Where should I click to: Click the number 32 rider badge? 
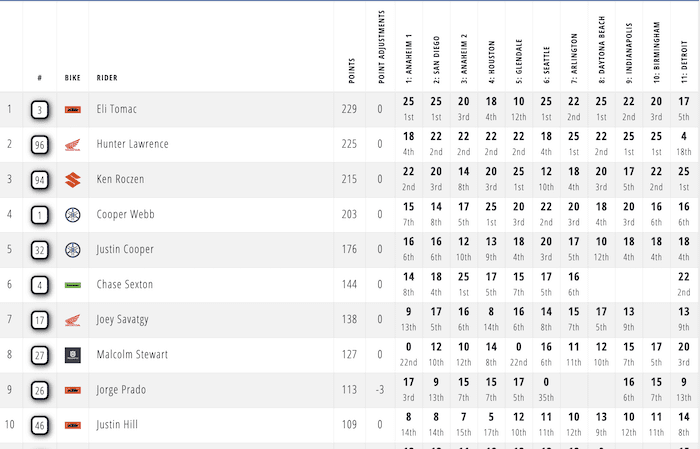pyautogui.click(x=40, y=250)
